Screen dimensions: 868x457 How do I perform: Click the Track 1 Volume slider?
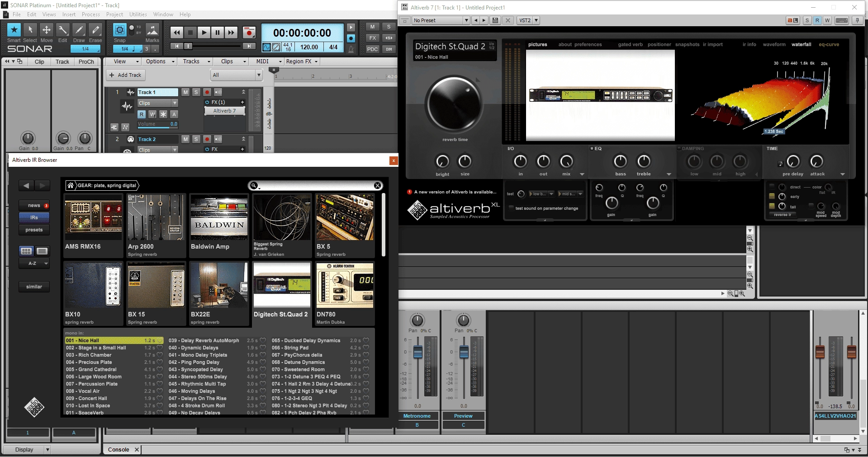click(x=157, y=124)
